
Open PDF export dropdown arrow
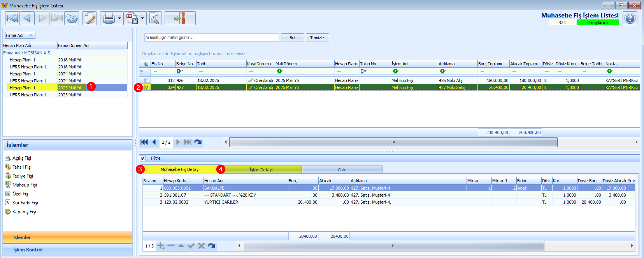(143, 18)
